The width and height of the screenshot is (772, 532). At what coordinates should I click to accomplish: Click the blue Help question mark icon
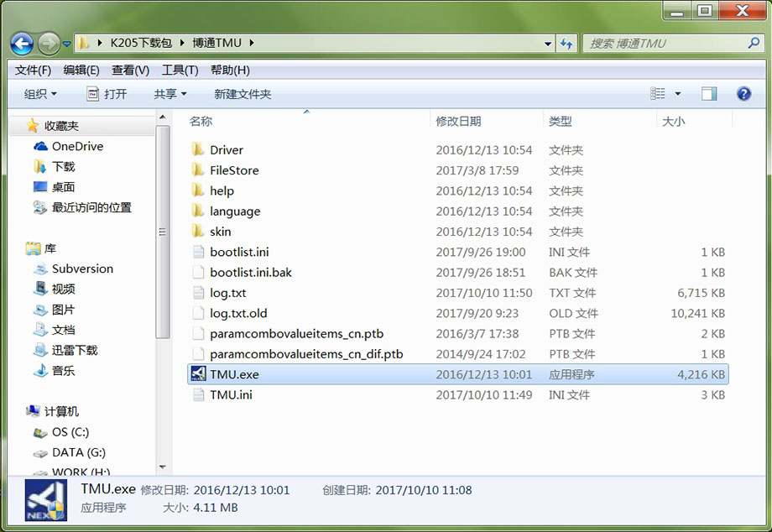tap(743, 94)
